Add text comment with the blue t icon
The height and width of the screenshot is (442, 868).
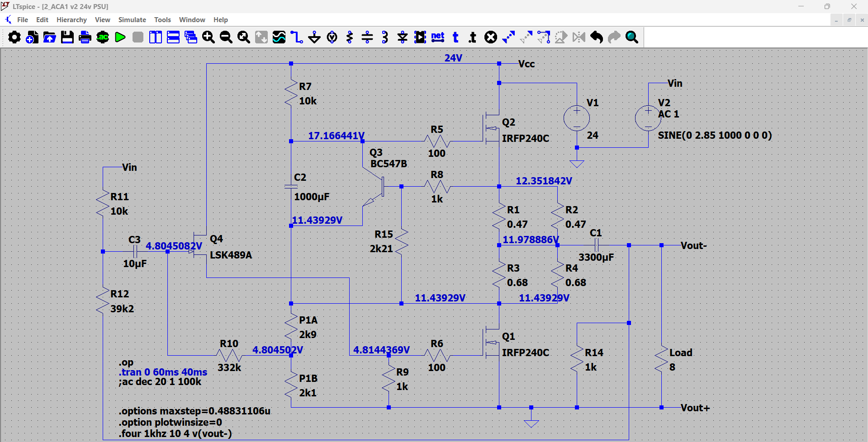455,37
